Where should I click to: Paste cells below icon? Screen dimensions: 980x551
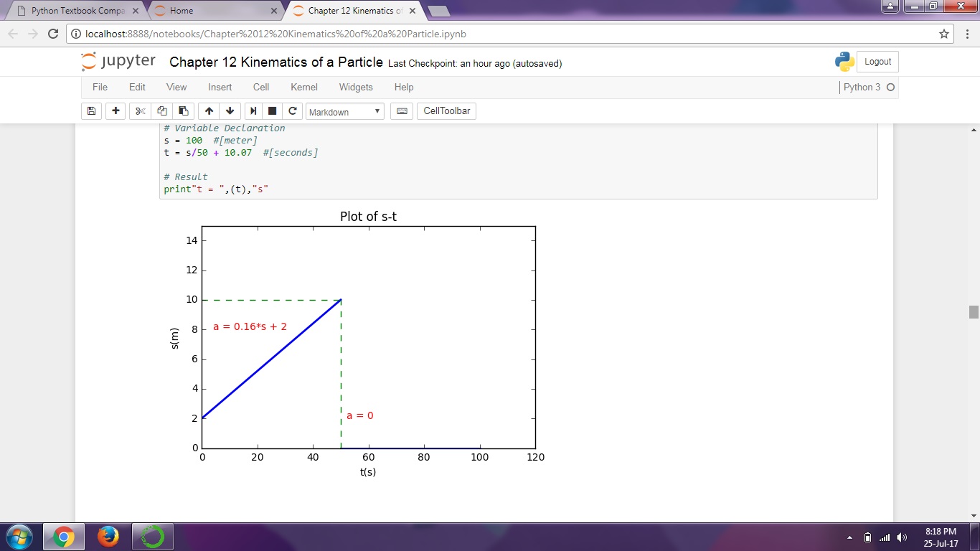coord(184,111)
